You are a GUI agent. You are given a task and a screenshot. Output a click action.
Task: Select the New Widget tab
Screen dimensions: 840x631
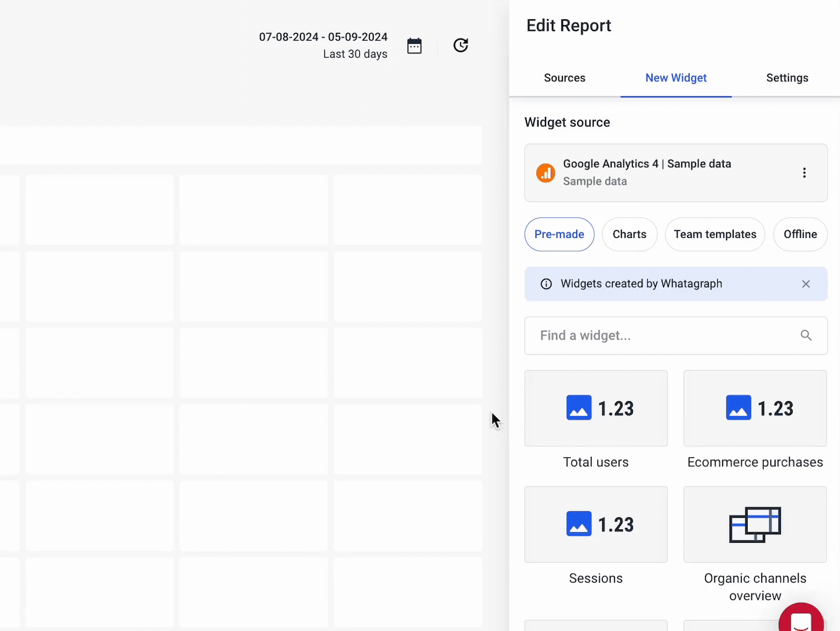[x=676, y=78]
